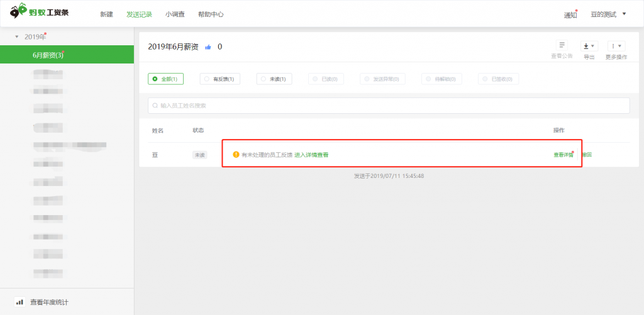Go to 帮助中心 in top navigation
The image size is (644, 315).
click(x=210, y=14)
